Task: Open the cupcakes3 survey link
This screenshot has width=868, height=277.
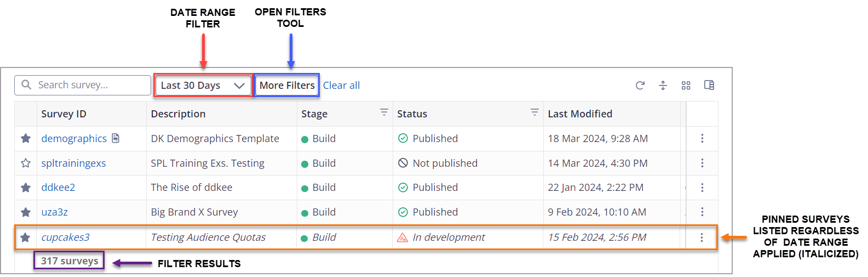Action: coord(66,238)
